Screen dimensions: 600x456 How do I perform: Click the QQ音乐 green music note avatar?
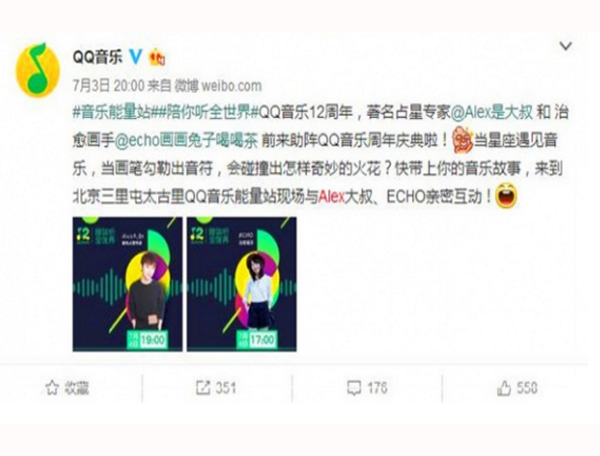coord(38,70)
